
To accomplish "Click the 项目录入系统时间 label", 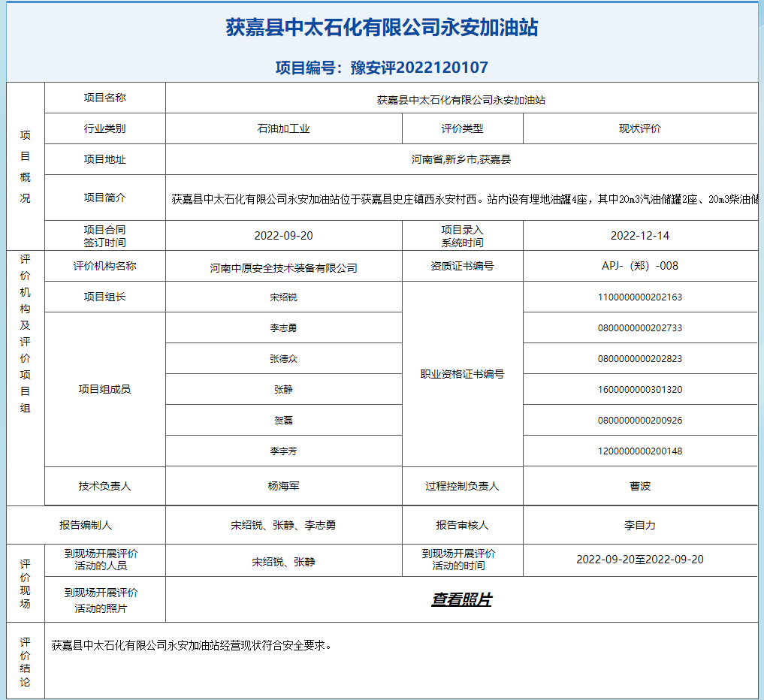I will (x=463, y=236).
